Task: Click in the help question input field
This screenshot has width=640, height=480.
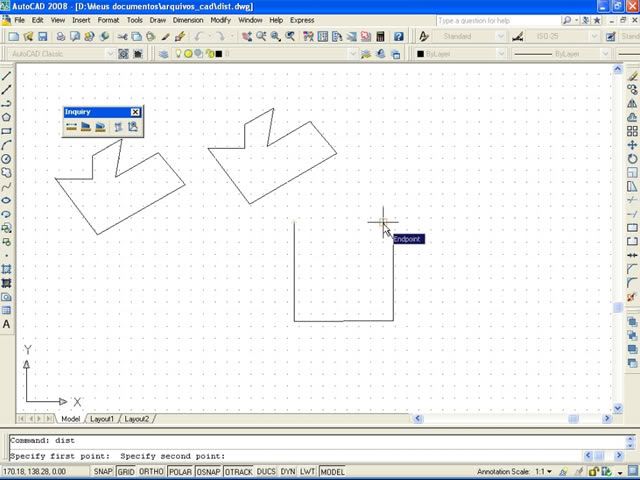Action: click(x=498, y=20)
